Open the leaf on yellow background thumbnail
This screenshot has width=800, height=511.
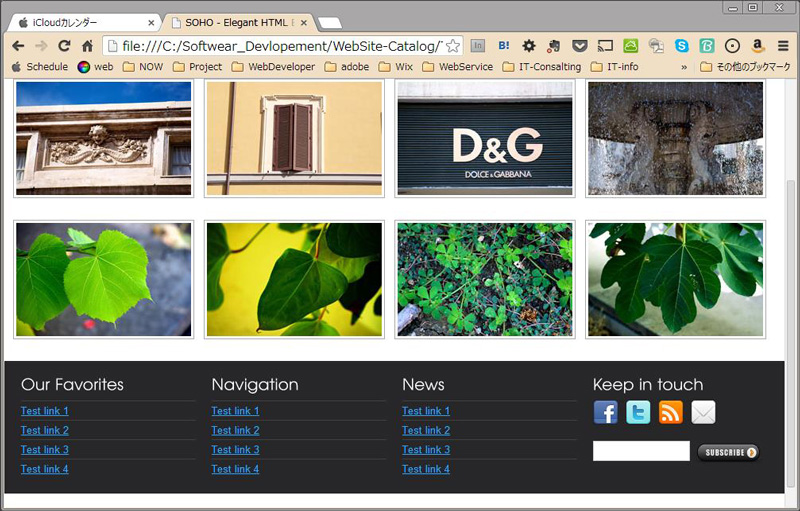(x=294, y=279)
